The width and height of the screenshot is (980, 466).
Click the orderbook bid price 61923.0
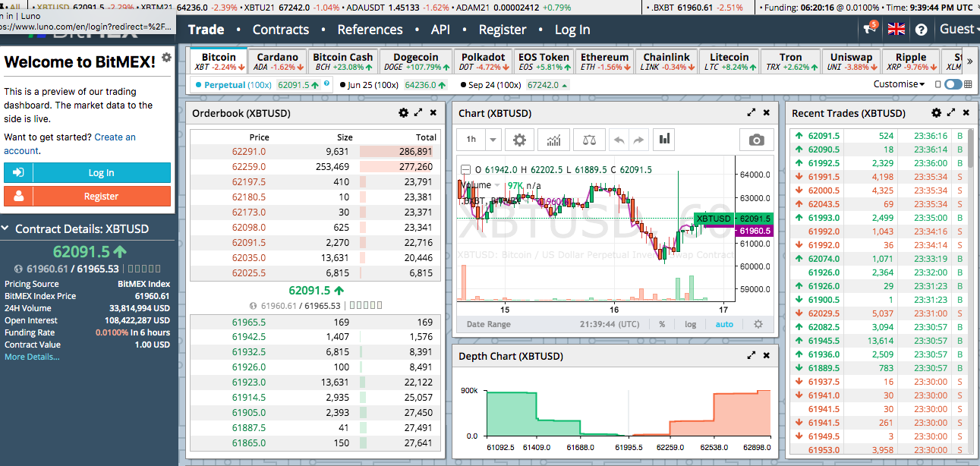[x=249, y=383]
